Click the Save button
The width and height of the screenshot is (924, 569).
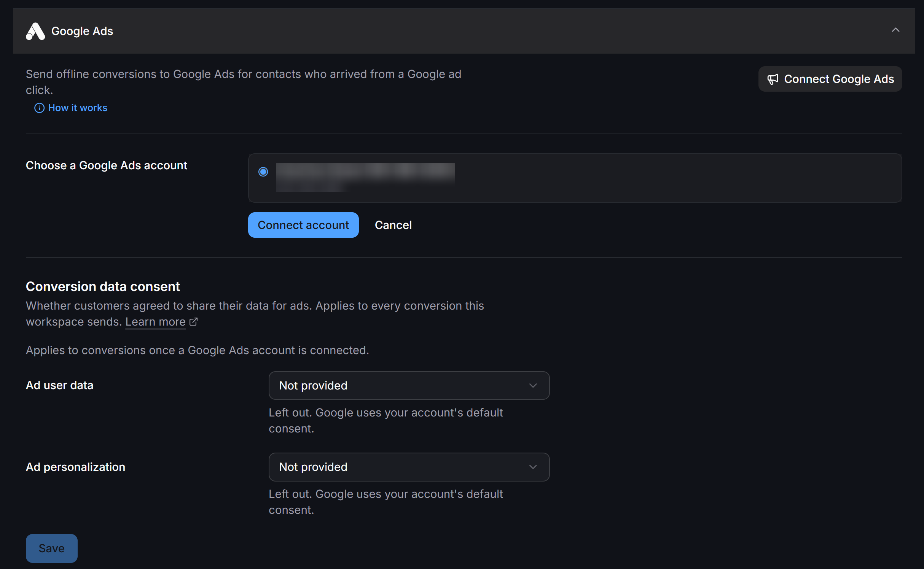[52, 548]
